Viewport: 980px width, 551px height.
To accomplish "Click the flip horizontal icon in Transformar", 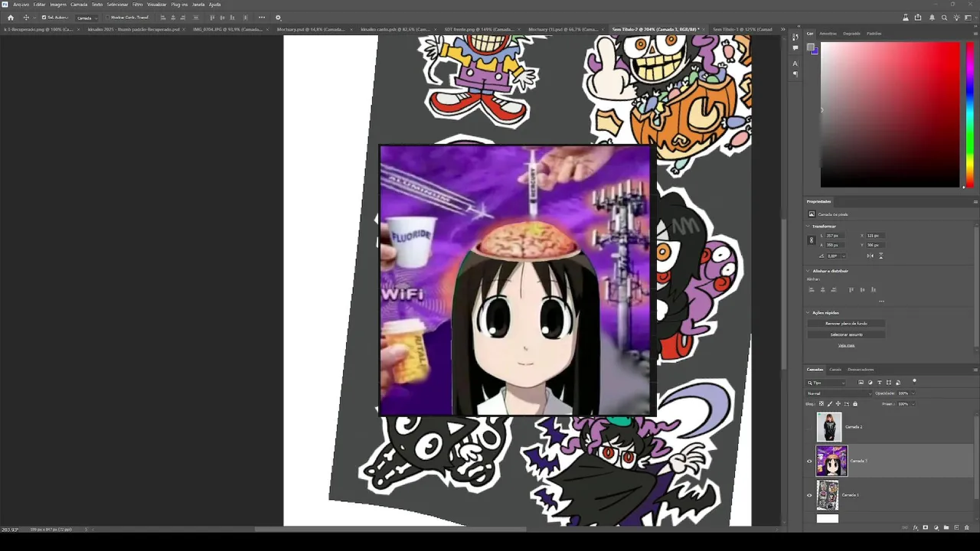I will pos(872,256).
